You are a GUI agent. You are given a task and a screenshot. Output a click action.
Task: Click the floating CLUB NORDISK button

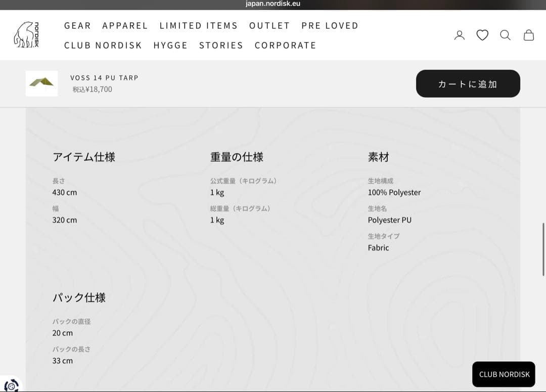504,374
